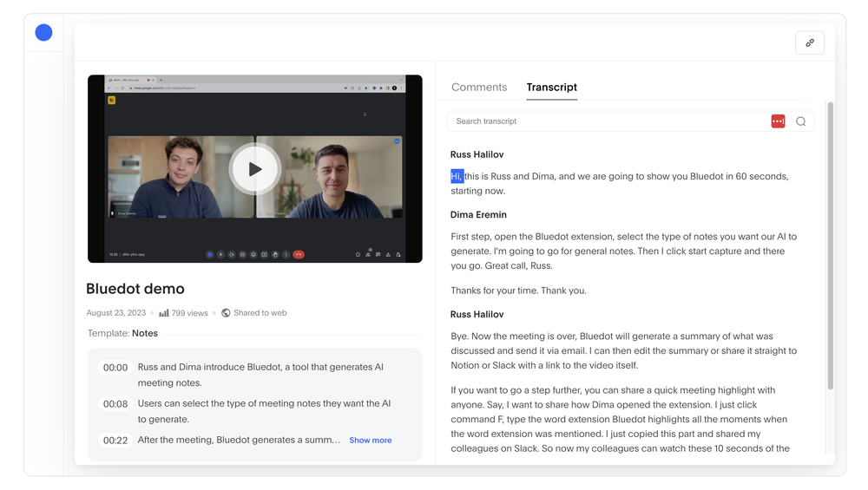Jump to timestamp 00:22
Viewport: 868px width, 490px height.
point(115,441)
